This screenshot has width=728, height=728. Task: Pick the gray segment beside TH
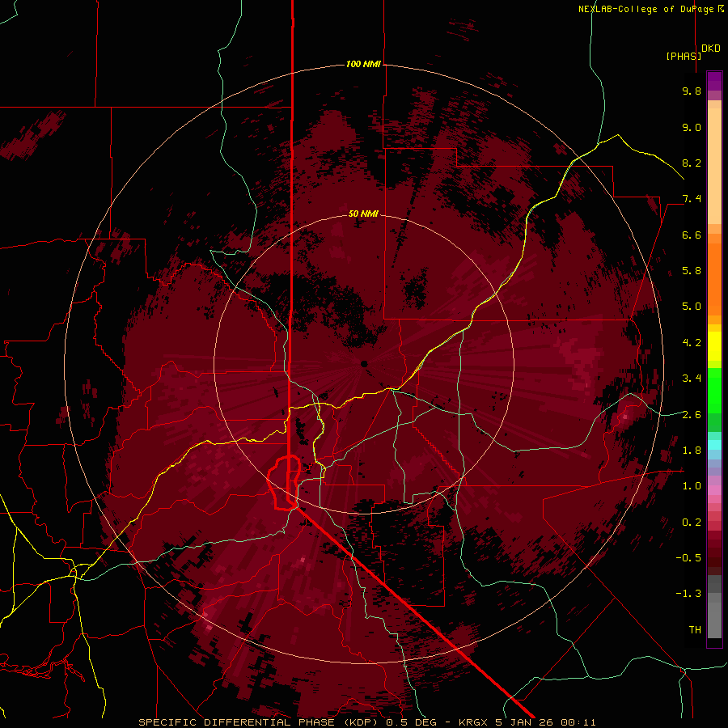(x=714, y=622)
